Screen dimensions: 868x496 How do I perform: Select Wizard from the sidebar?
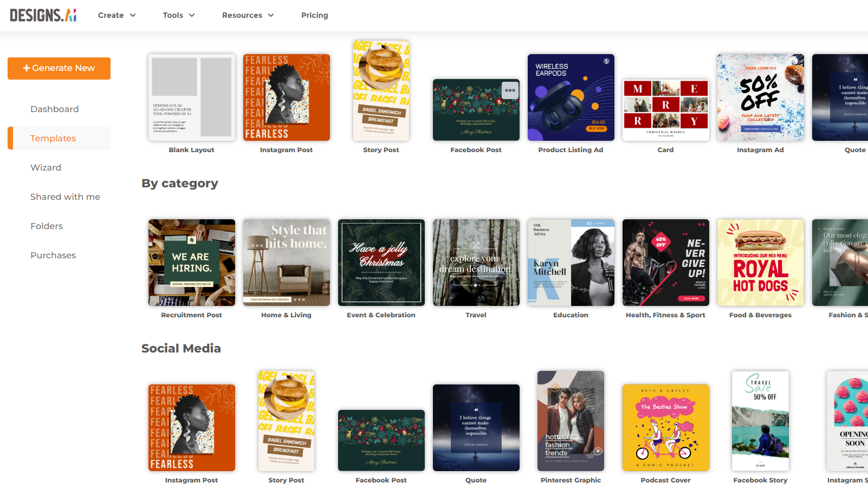tap(46, 167)
